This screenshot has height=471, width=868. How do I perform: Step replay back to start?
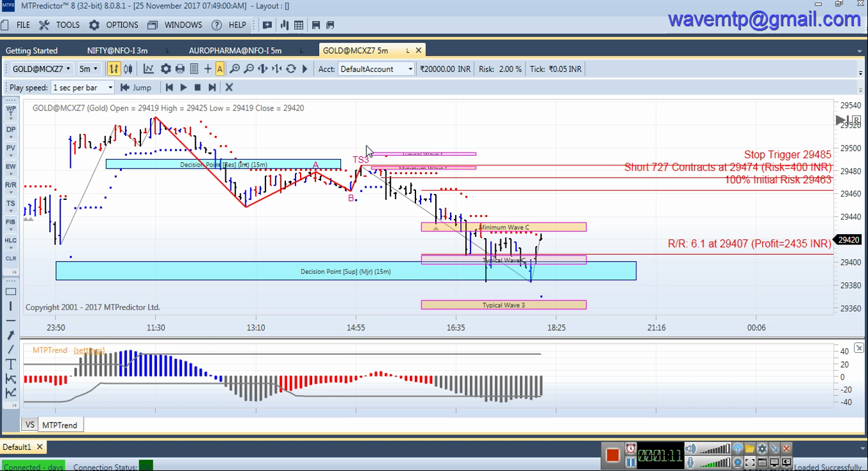(x=169, y=87)
